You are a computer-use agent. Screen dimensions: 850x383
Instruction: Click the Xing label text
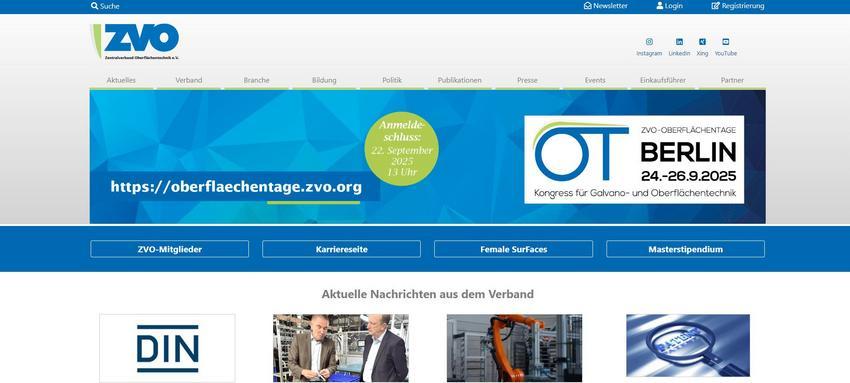[x=703, y=54]
